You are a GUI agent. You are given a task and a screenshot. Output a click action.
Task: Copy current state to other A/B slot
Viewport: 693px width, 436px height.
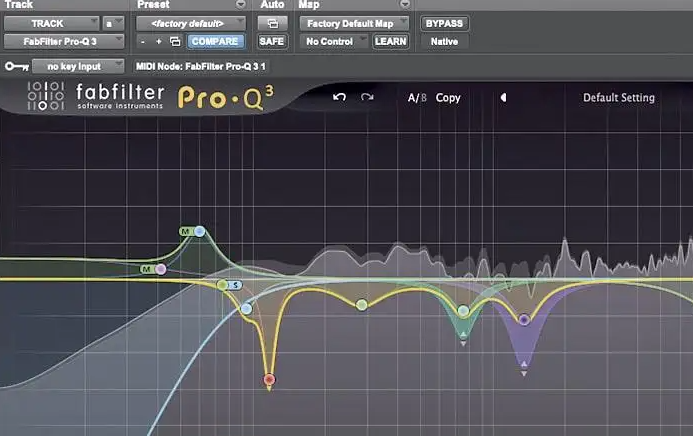448,98
